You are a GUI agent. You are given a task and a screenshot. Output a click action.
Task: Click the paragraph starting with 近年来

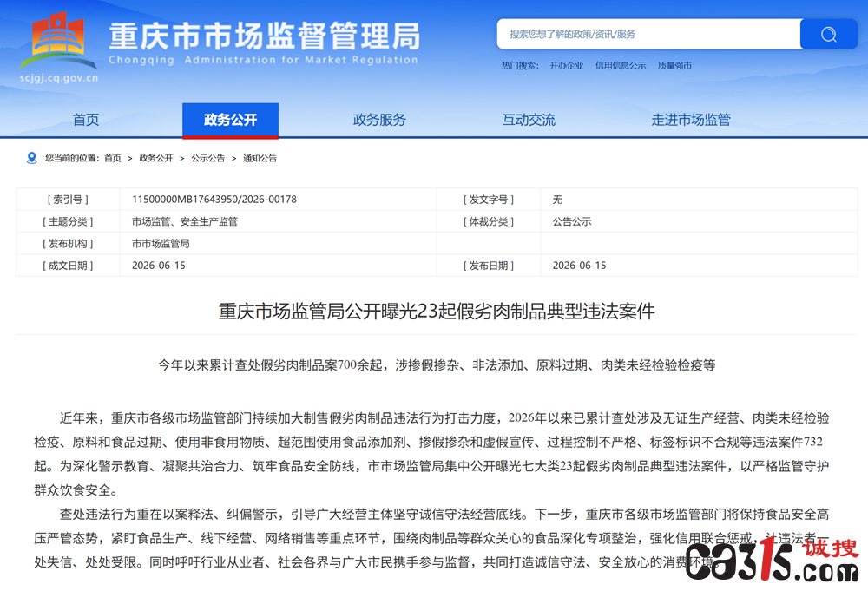tap(431, 454)
